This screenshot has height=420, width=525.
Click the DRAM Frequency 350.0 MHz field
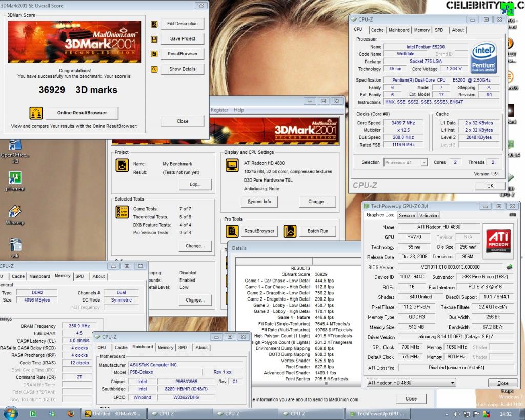point(79,326)
